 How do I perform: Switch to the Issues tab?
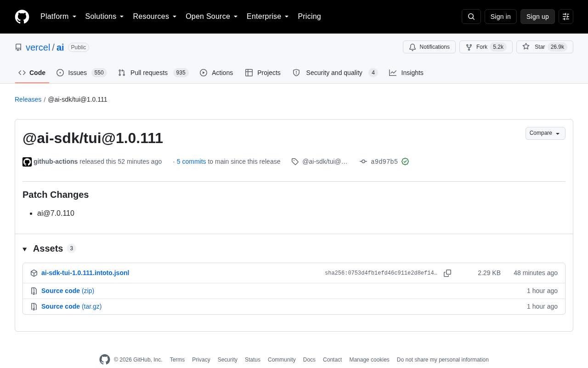[82, 73]
